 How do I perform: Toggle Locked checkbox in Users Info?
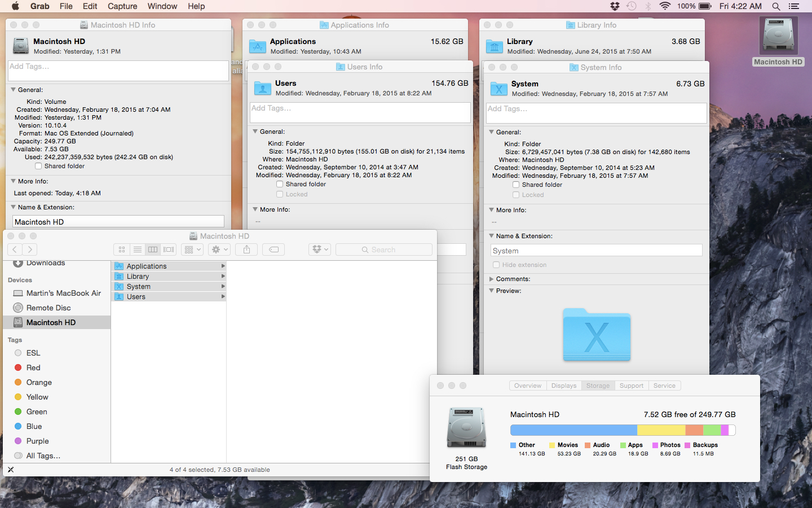[280, 194]
